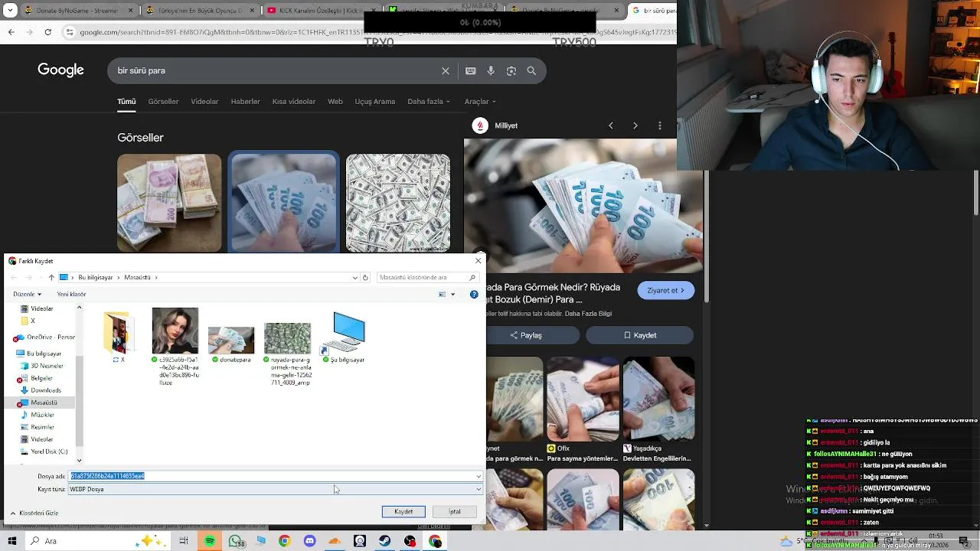Select Downloads in the navigation pane
The width and height of the screenshot is (980, 551).
point(45,390)
